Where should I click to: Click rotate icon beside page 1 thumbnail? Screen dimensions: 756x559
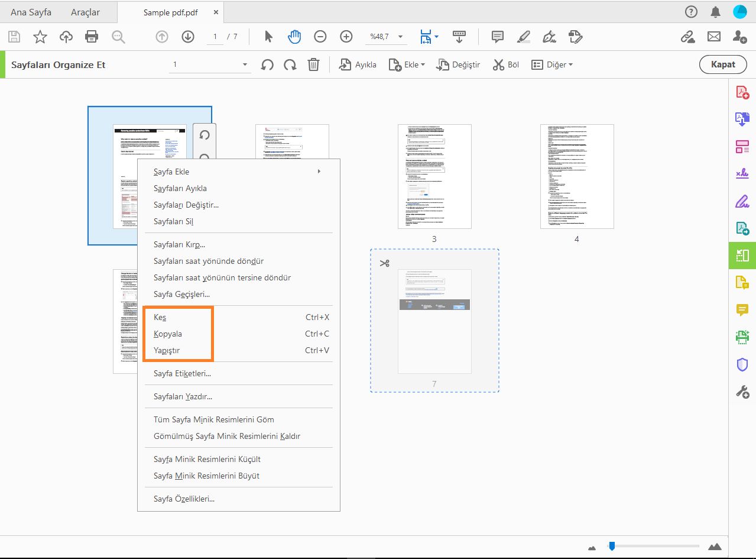205,135
